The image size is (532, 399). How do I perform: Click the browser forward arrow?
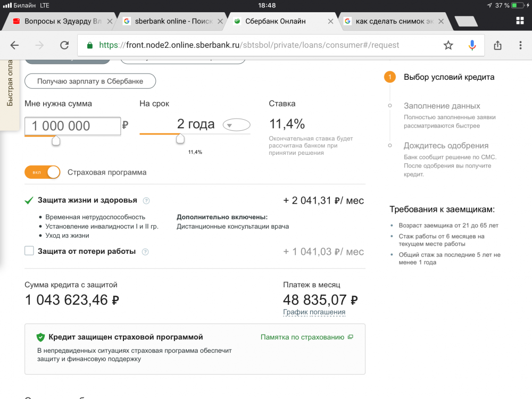tap(40, 45)
